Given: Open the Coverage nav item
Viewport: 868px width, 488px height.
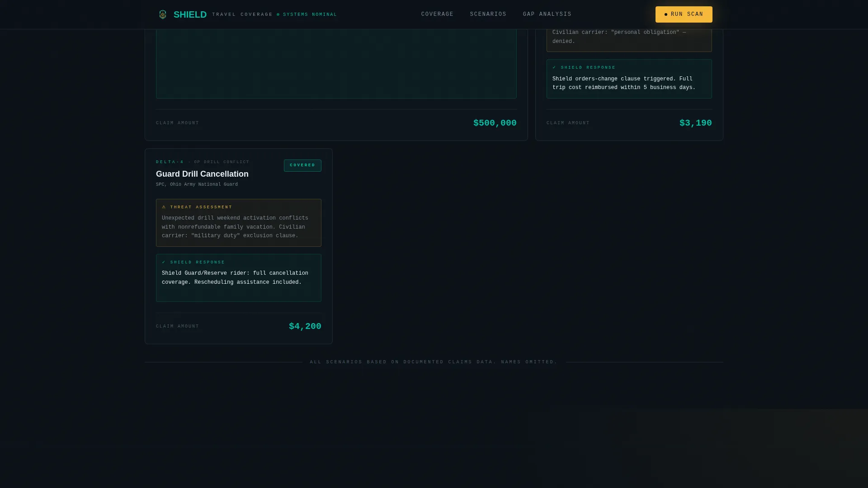Looking at the screenshot, I should point(437,14).
